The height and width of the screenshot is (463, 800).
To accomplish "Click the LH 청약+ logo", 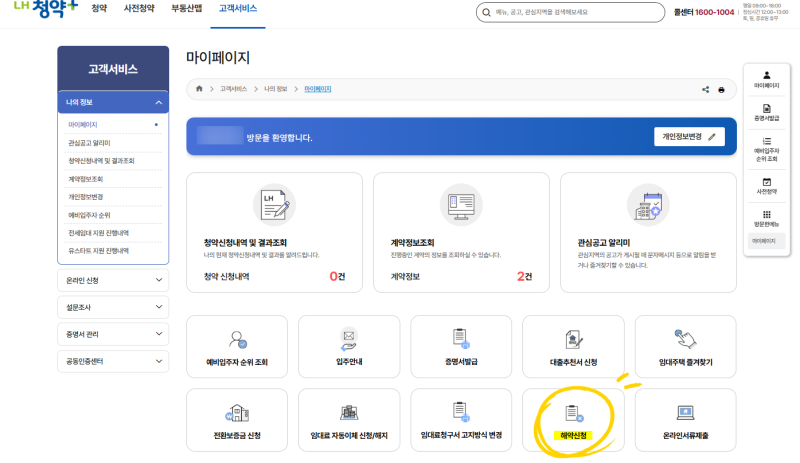I will point(46,8).
